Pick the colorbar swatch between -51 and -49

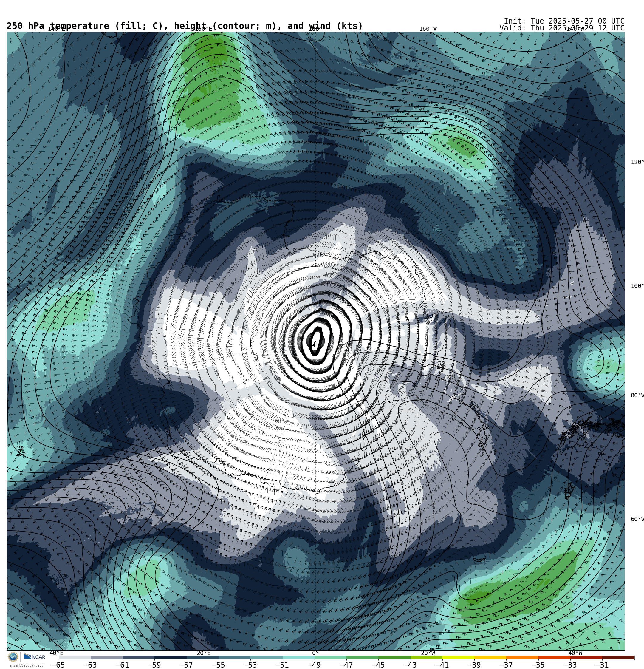(299, 657)
